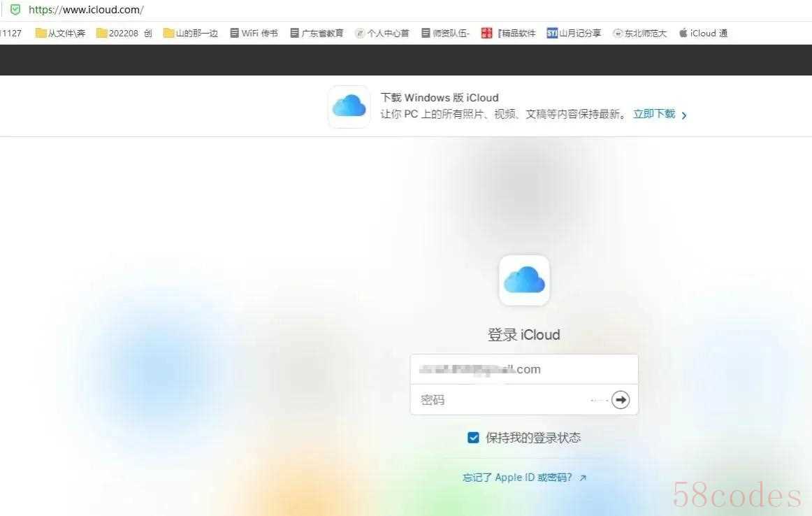Screen dimensions: 812x516
Task: Open the 从文件夹 bookmark folder
Action: [60, 33]
